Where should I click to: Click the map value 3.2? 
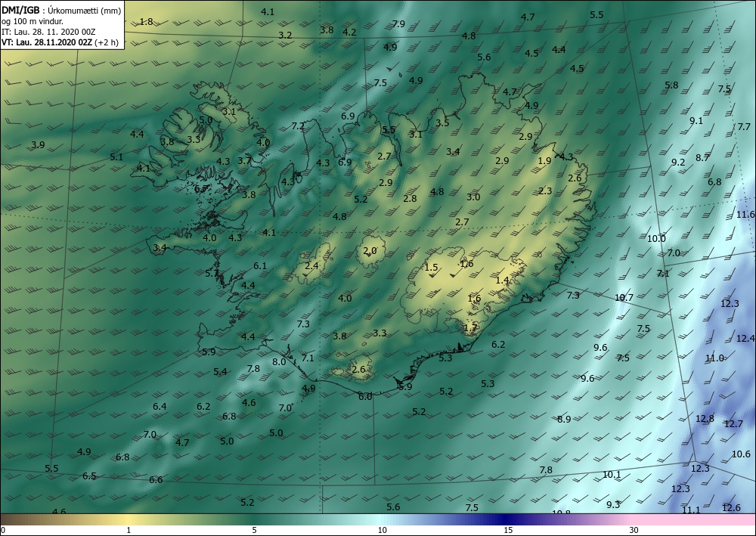pos(286,36)
